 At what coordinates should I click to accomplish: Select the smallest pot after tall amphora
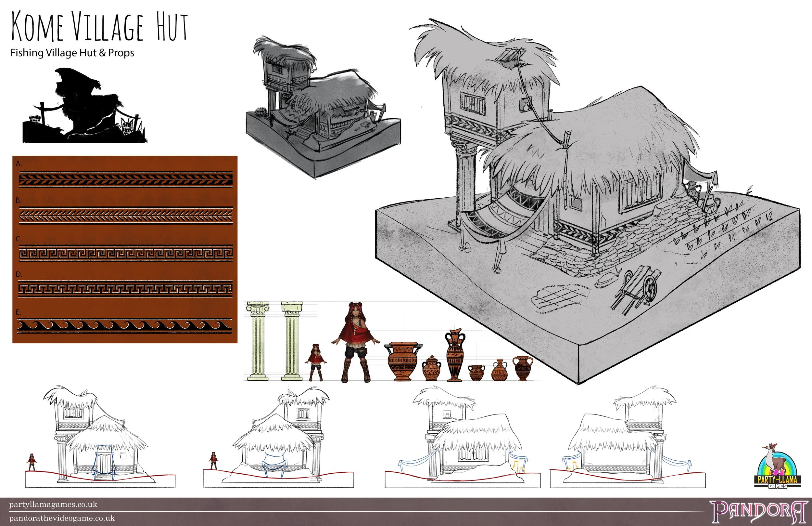(x=476, y=373)
